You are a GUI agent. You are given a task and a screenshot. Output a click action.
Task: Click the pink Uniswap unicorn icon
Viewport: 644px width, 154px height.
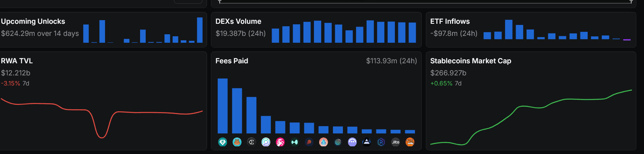click(280, 142)
